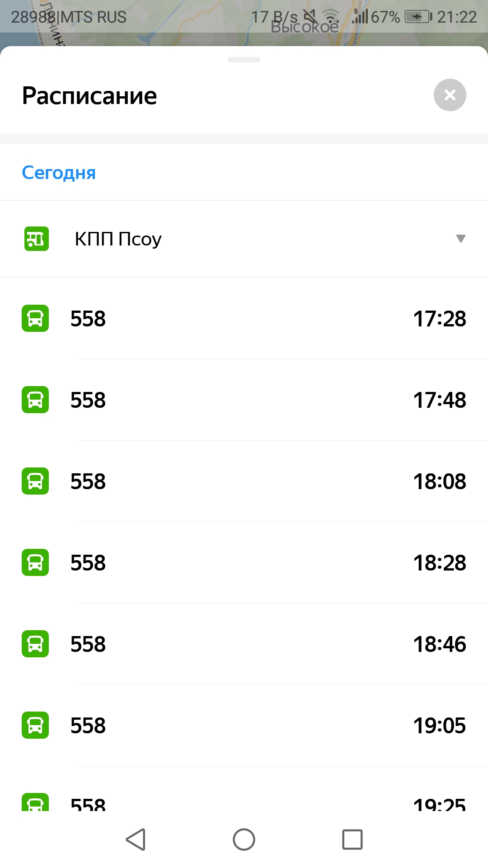Screen dimensions: 488x868
Task: Tap the Android home navigation button
Action: click(x=244, y=840)
